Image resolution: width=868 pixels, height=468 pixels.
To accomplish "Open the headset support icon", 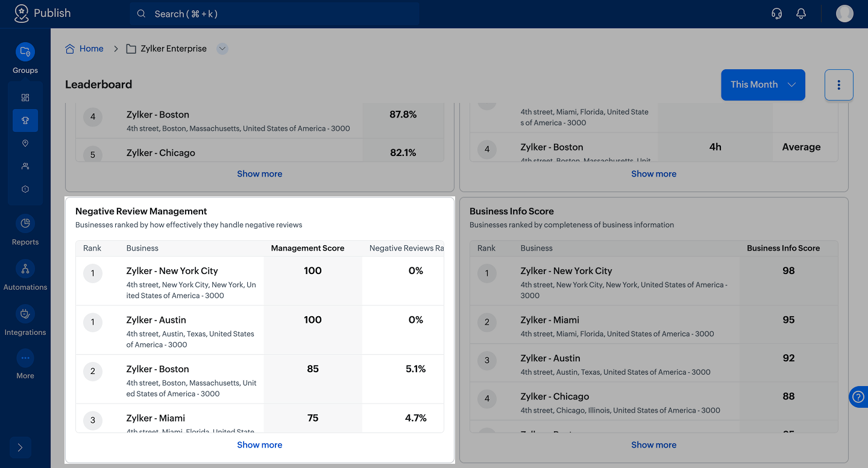I will 777,14.
